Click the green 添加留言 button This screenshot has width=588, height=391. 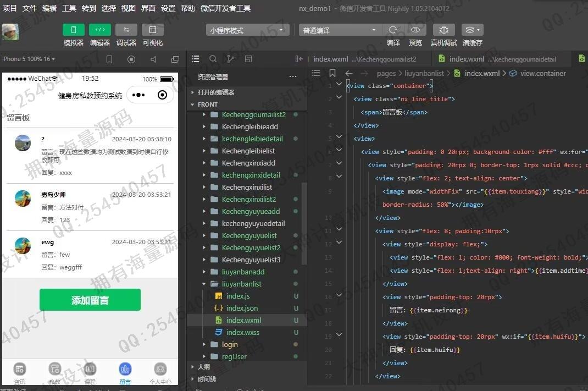(x=90, y=300)
